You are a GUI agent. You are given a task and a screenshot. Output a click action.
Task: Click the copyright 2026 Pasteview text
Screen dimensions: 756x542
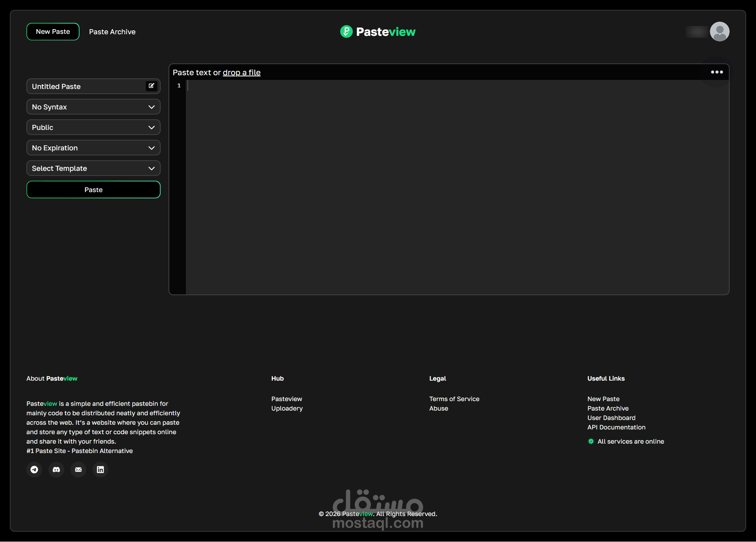[x=378, y=514]
